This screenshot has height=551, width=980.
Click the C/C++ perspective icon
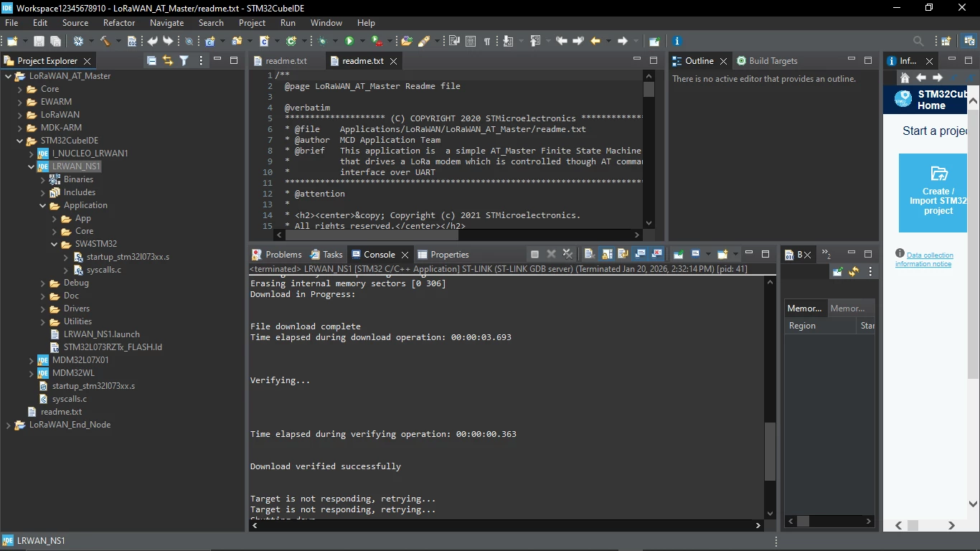[968, 41]
